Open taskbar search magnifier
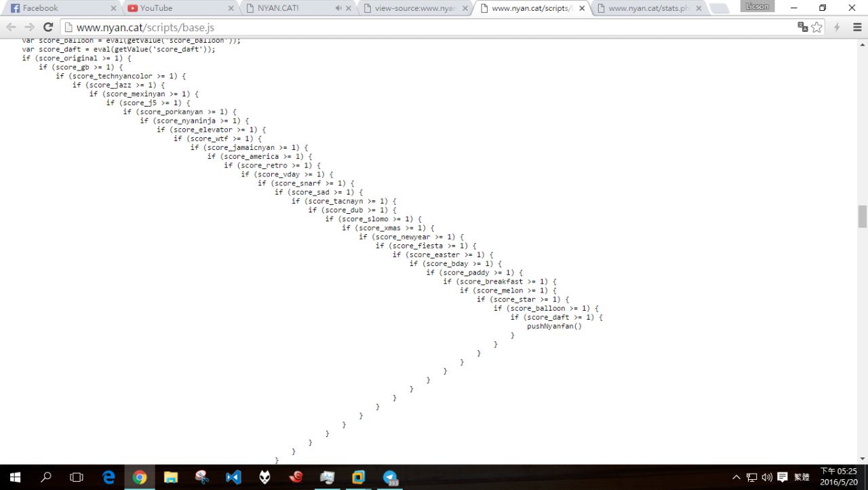This screenshot has width=868, height=490. pos(46,477)
